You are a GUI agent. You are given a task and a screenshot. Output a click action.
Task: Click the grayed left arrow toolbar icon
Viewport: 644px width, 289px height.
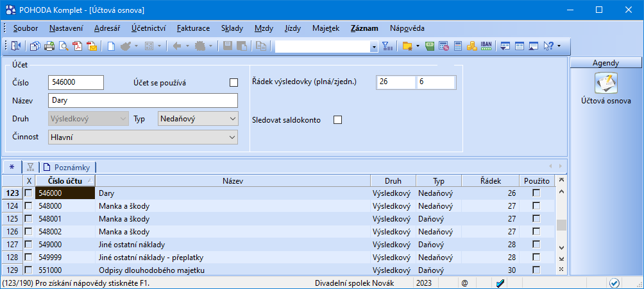[177, 46]
